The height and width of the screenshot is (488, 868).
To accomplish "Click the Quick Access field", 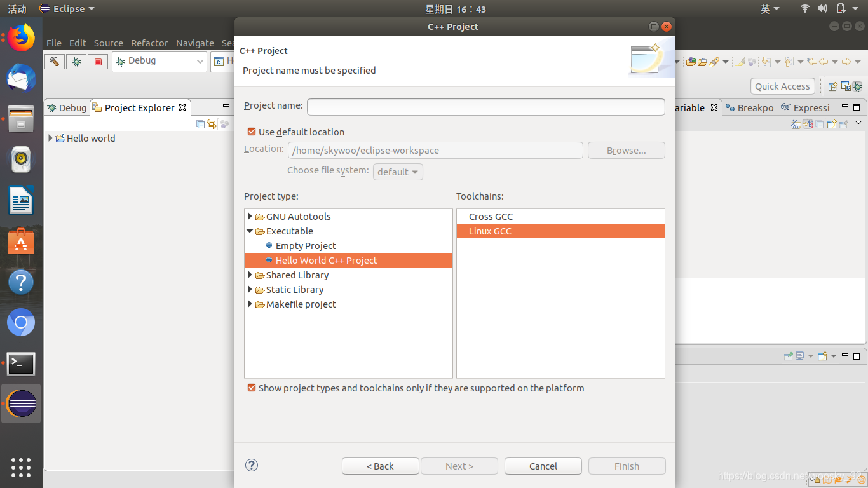I will 783,86.
